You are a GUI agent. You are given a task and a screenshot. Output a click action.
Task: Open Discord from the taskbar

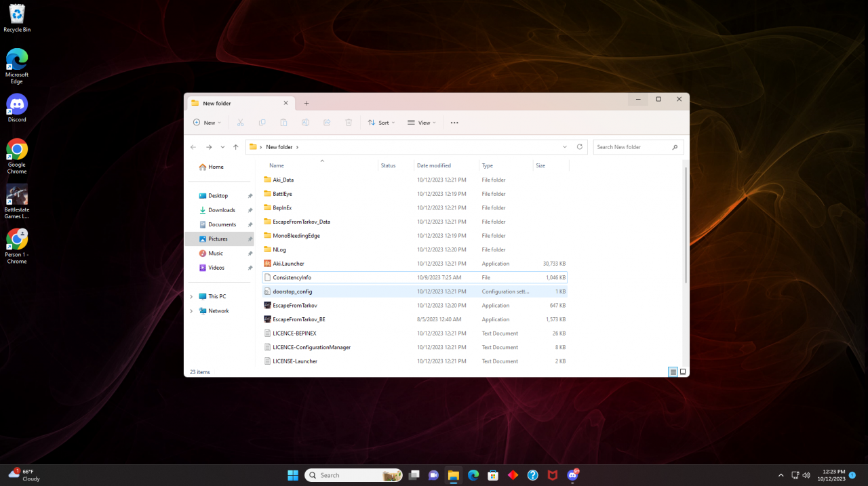(x=573, y=475)
